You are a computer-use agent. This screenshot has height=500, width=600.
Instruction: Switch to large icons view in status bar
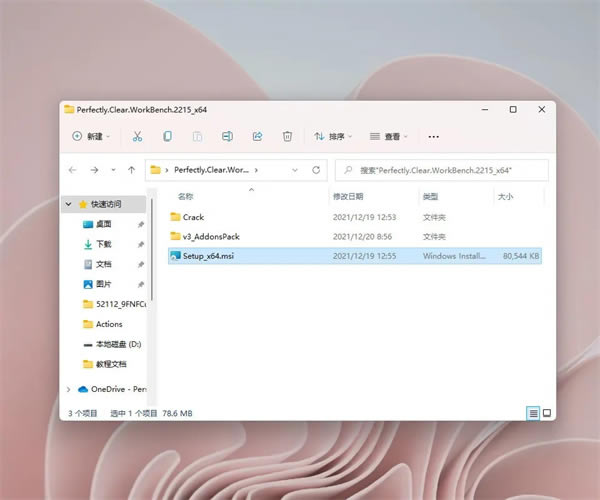tap(547, 413)
